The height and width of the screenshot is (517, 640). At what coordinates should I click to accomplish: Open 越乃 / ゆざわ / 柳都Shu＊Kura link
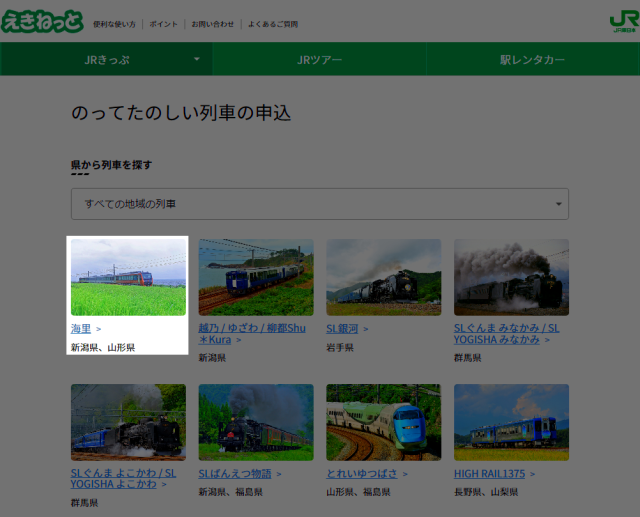point(252,334)
